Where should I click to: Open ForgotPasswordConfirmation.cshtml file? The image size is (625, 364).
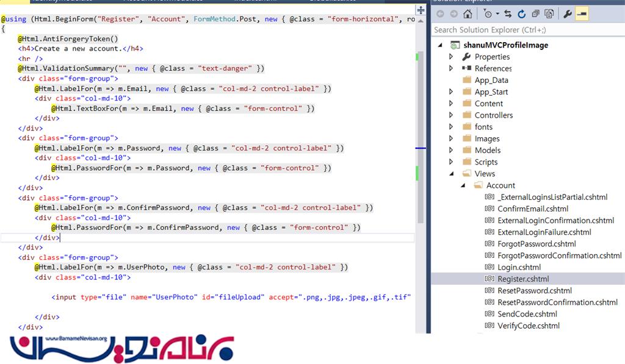(560, 255)
